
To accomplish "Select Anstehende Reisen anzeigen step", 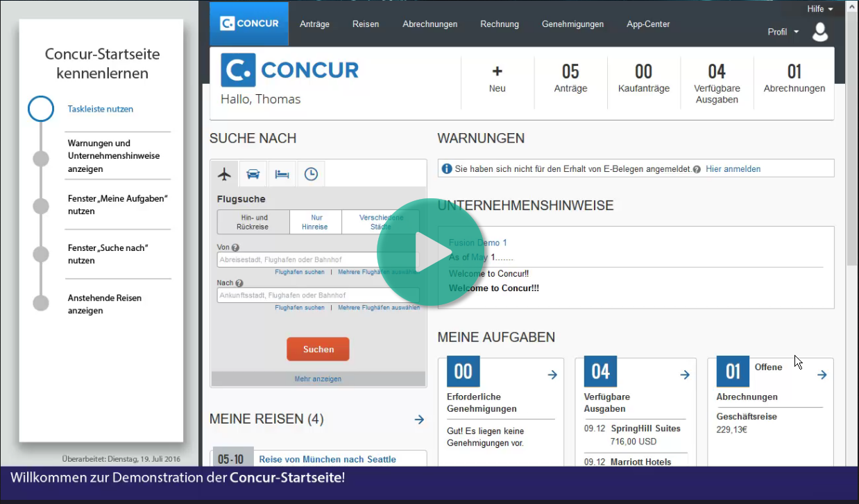I will tap(105, 304).
